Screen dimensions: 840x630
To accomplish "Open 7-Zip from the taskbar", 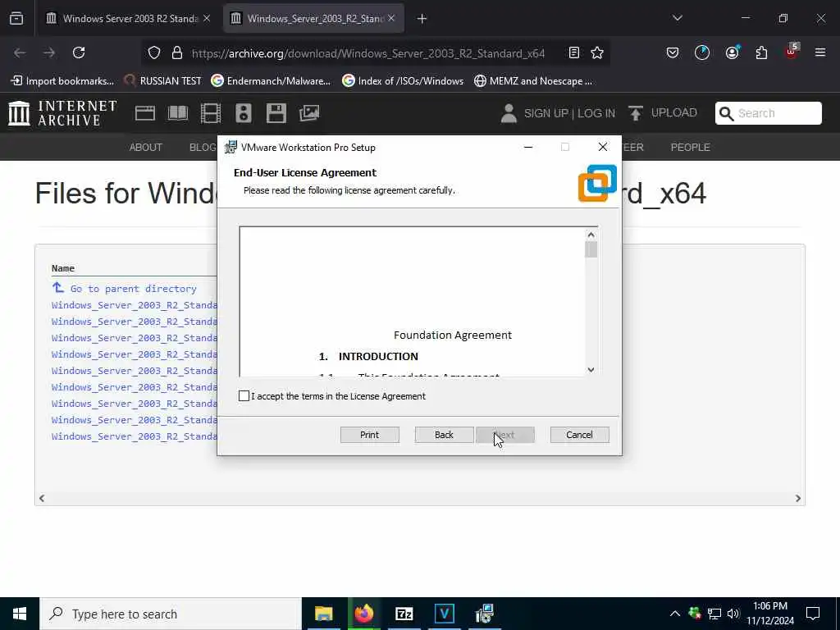I will [x=404, y=614].
